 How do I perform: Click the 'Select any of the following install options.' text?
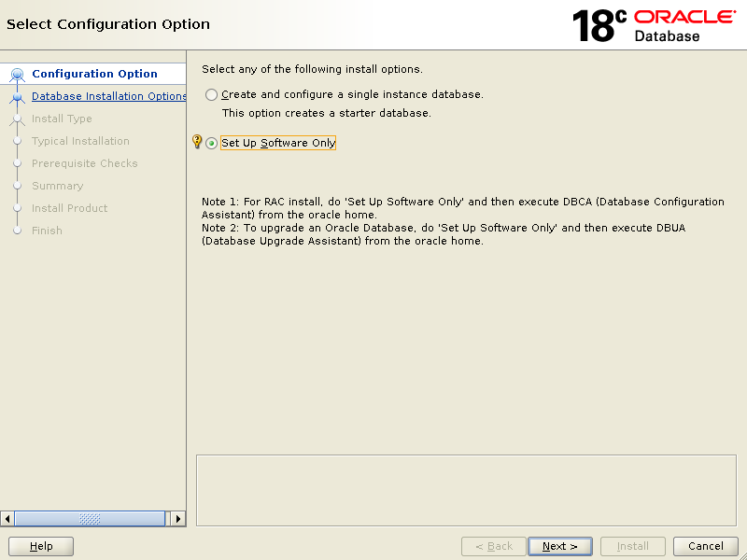[x=312, y=69]
